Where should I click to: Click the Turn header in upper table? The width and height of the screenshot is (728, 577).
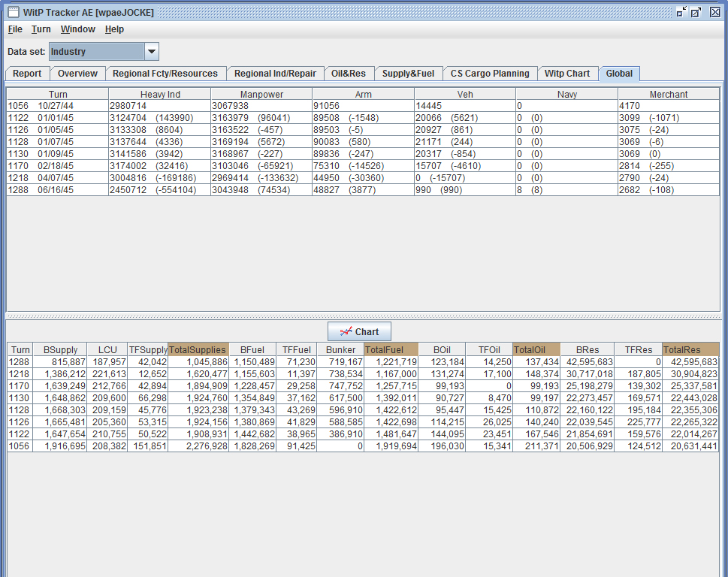(x=58, y=94)
